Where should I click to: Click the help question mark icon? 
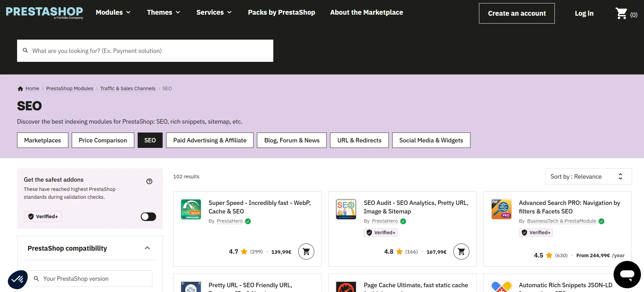pyautogui.click(x=149, y=181)
